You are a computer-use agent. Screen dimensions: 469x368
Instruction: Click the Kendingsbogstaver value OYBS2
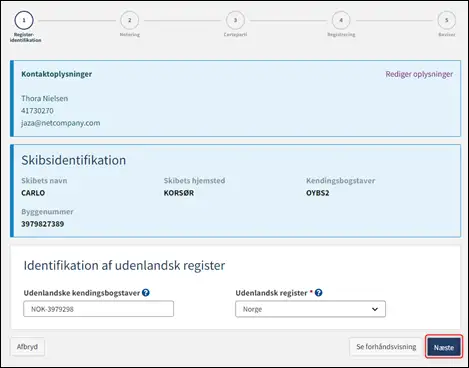tap(318, 193)
